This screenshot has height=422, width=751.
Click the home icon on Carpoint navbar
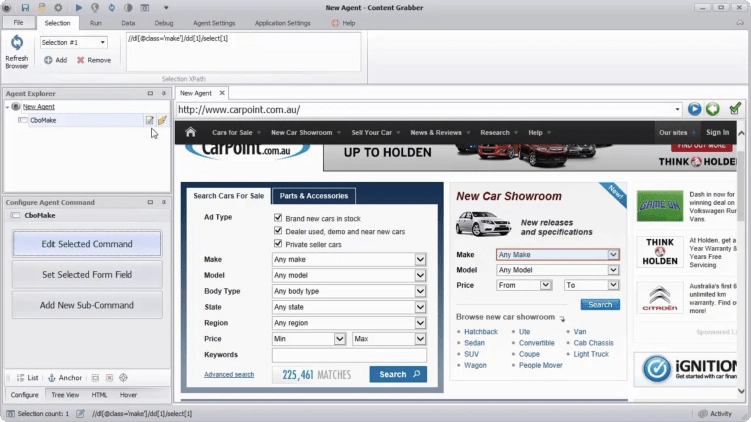pos(190,132)
